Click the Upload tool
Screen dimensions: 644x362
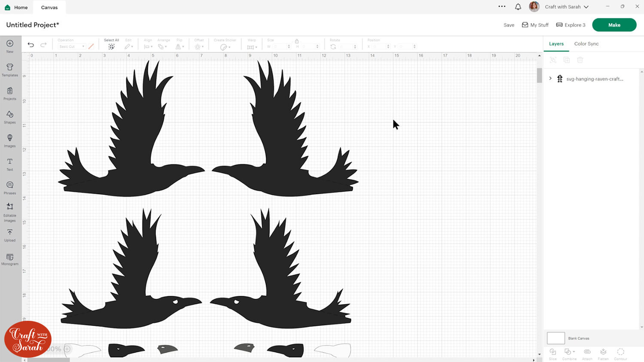[9, 235]
